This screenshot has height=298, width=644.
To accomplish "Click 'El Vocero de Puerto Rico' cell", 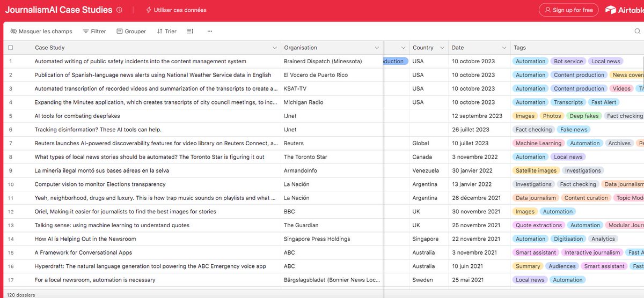I will [x=332, y=75].
